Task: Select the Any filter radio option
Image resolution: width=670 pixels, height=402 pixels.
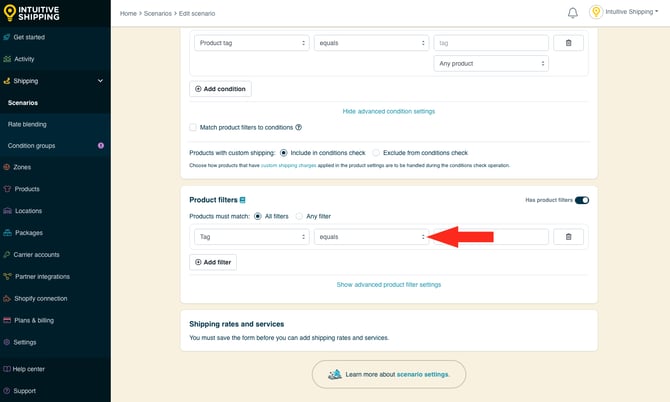Action: [299, 216]
